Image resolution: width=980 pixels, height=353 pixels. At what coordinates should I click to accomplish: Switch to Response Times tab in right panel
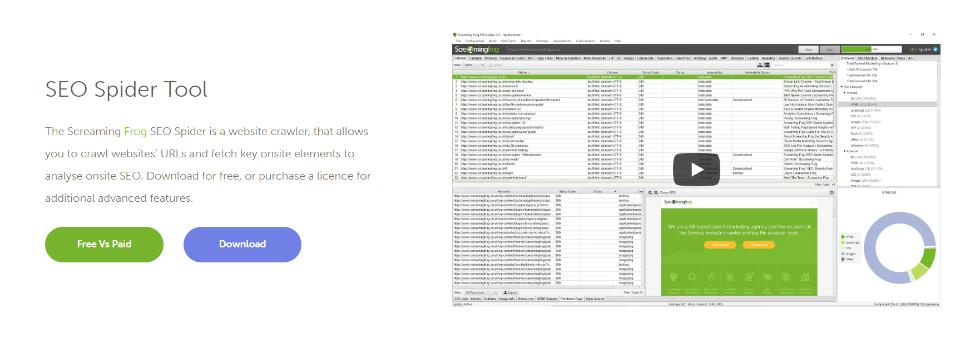(893, 58)
